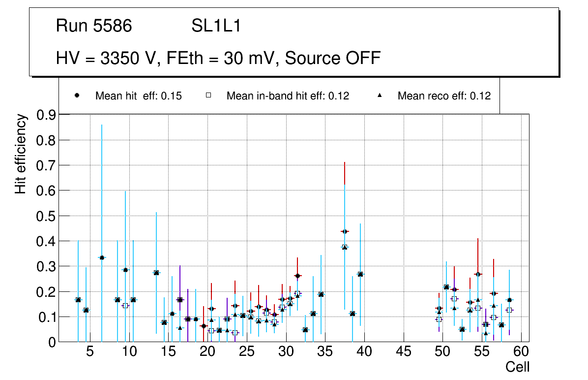The height and width of the screenshot is (380, 588).
Task: Select the 'Mean in-band hit eff: 0.12' legend label
Action: click(288, 96)
